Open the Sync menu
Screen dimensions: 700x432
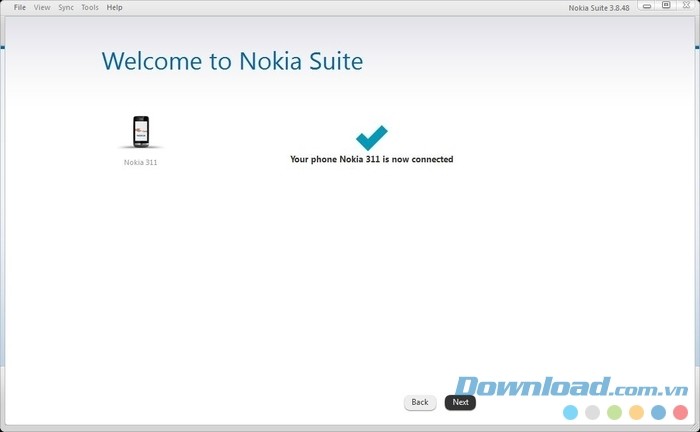(x=66, y=8)
